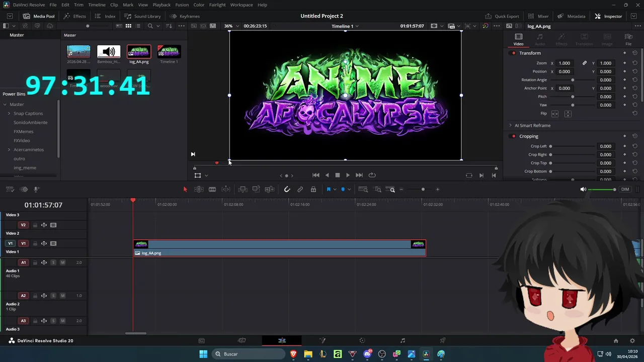This screenshot has height=362, width=644.
Task: Expand the Snap Captions power bin
Action: pos(9,114)
